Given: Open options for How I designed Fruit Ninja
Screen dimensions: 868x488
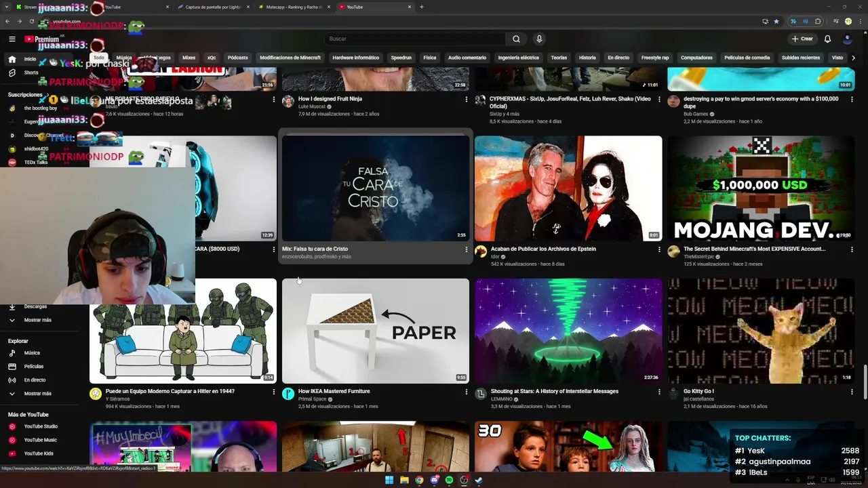Looking at the screenshot, I should (x=466, y=100).
